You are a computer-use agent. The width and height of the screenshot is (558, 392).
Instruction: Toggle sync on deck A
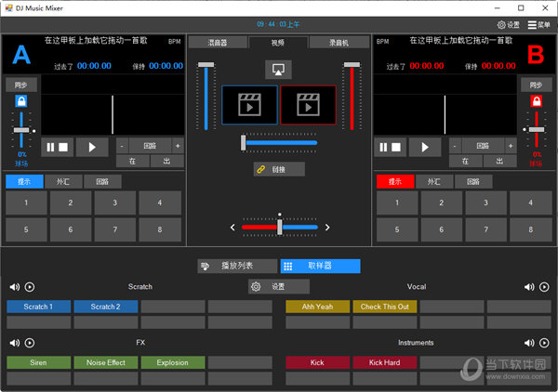pyautogui.click(x=21, y=85)
